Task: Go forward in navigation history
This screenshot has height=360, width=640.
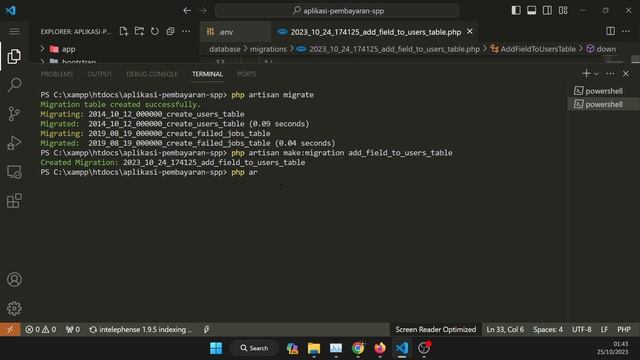Action: pyautogui.click(x=203, y=11)
